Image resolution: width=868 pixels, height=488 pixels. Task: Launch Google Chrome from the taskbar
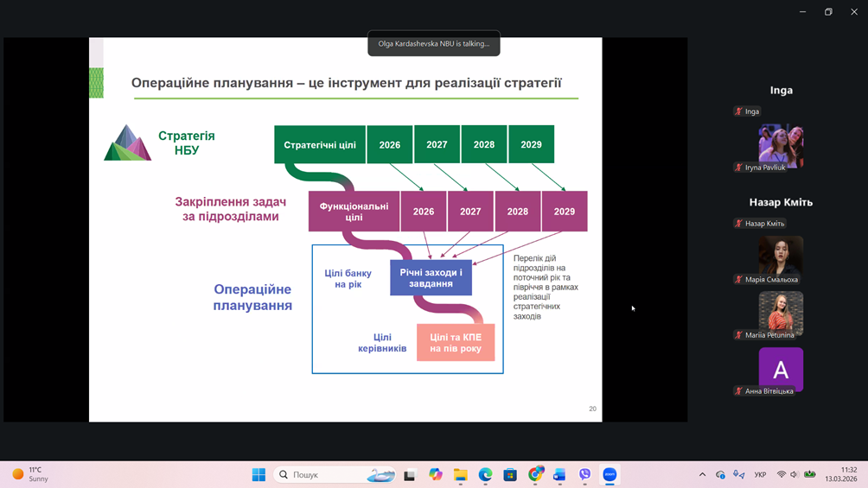pyautogui.click(x=535, y=474)
